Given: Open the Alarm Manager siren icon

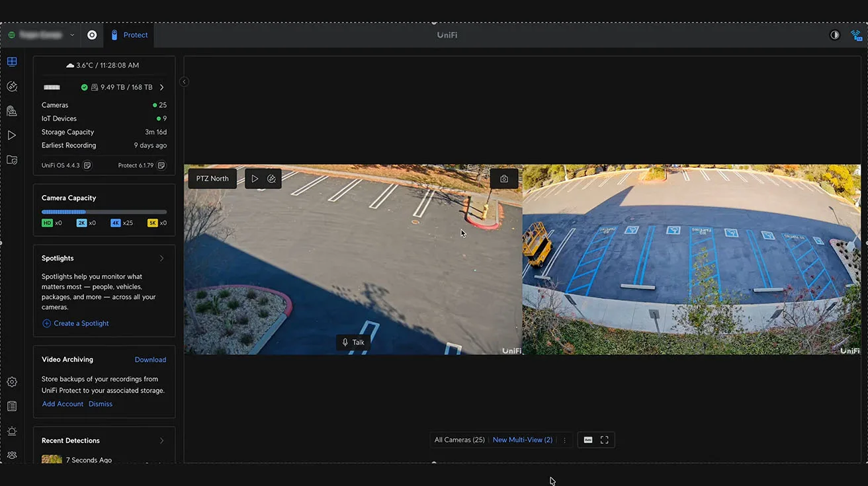Looking at the screenshot, I should click(12, 431).
